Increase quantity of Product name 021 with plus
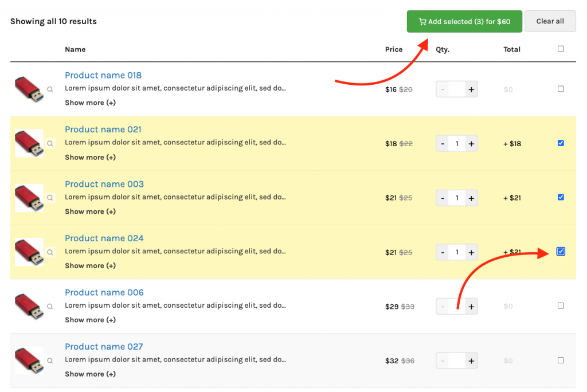 coord(471,143)
